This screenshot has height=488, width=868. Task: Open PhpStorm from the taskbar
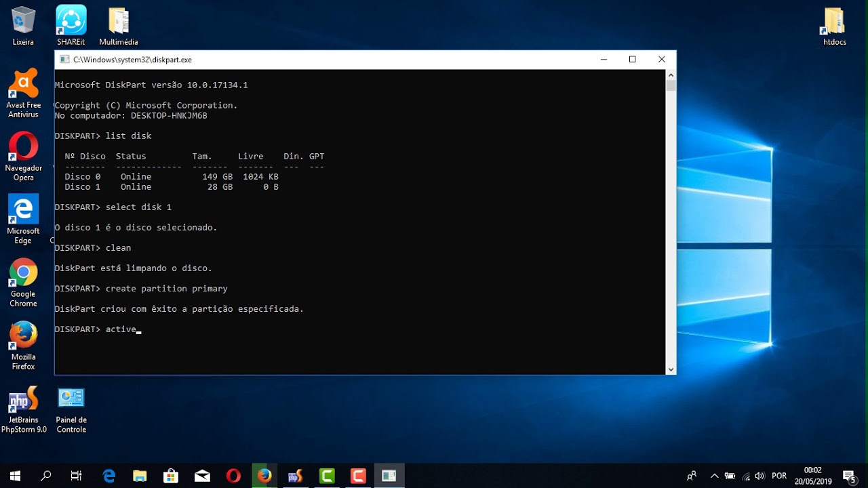tap(296, 476)
